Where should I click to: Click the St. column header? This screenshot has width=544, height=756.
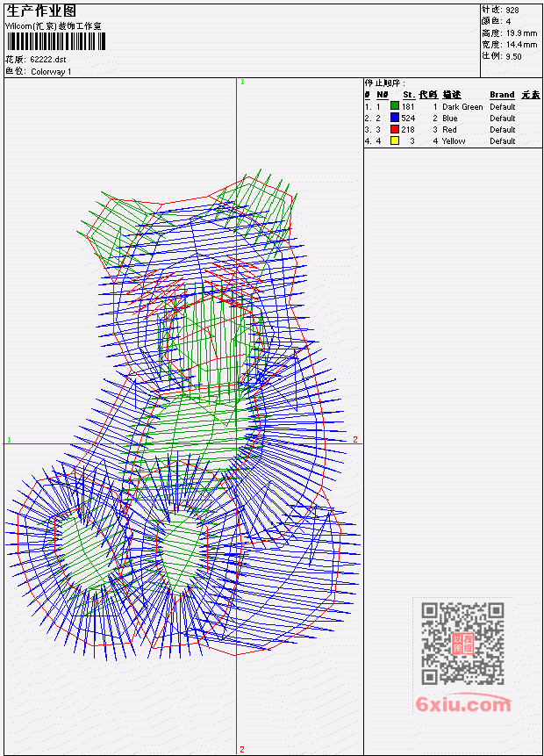pos(409,95)
